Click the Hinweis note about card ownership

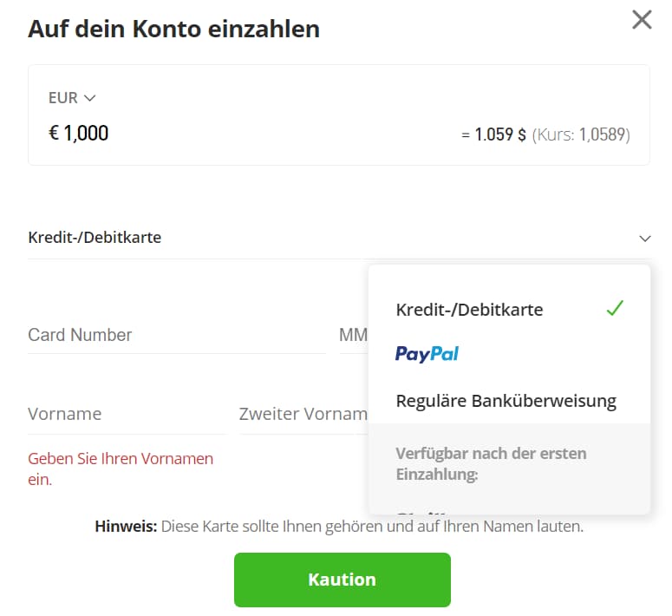pyautogui.click(x=339, y=527)
